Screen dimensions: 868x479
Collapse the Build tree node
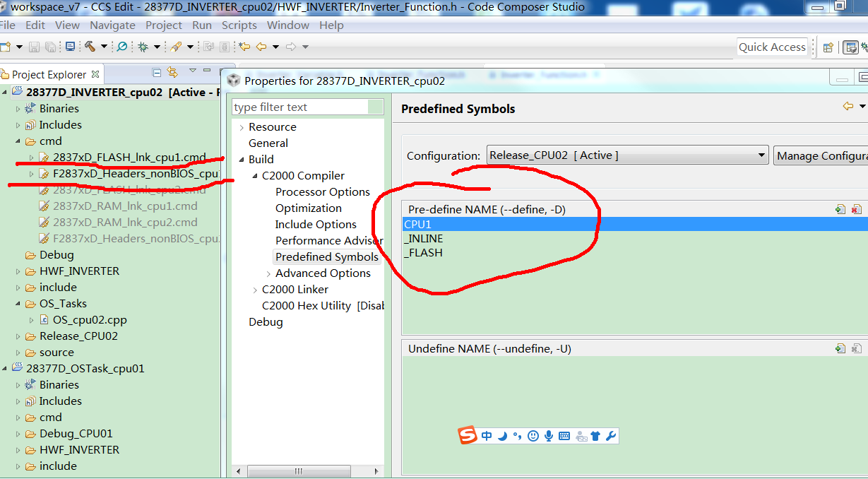[x=242, y=160]
